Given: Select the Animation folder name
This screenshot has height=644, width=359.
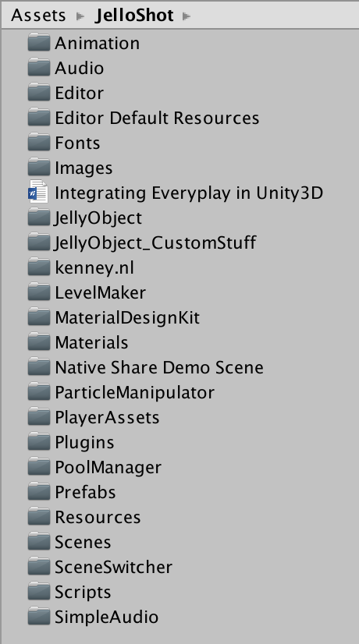Looking at the screenshot, I should [x=97, y=43].
